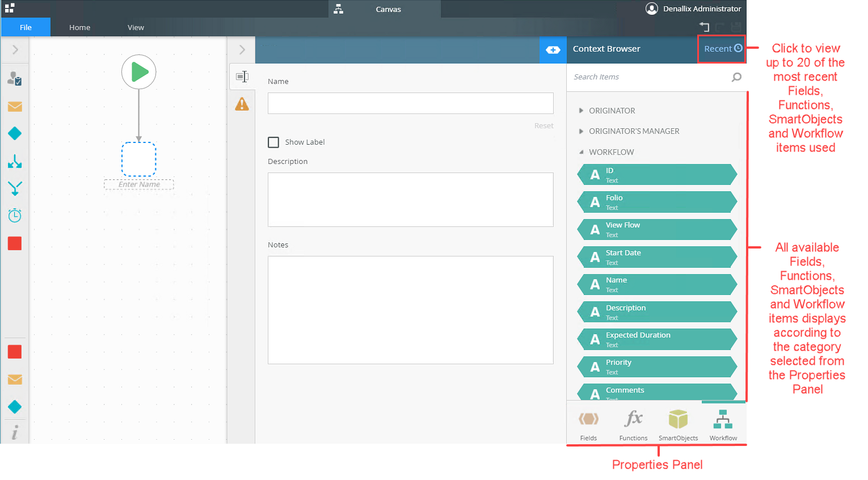
Task: Click the information icon at toolbox bottom
Action: (15, 432)
